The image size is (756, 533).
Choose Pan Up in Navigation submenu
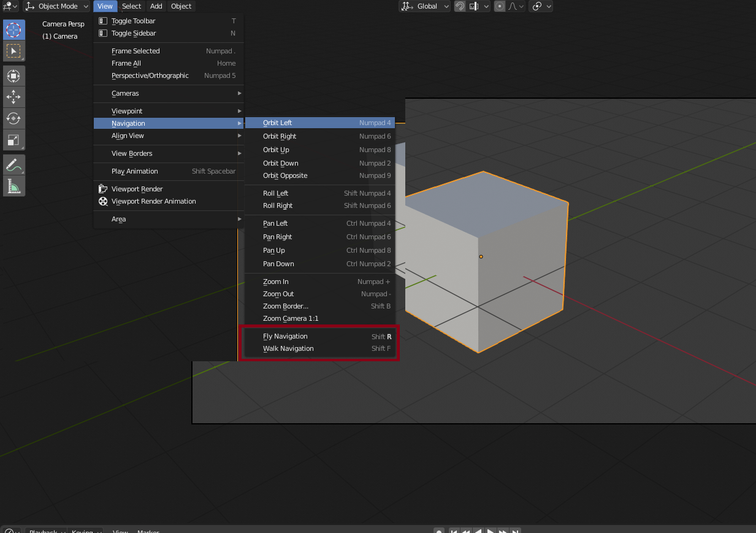pos(319,250)
